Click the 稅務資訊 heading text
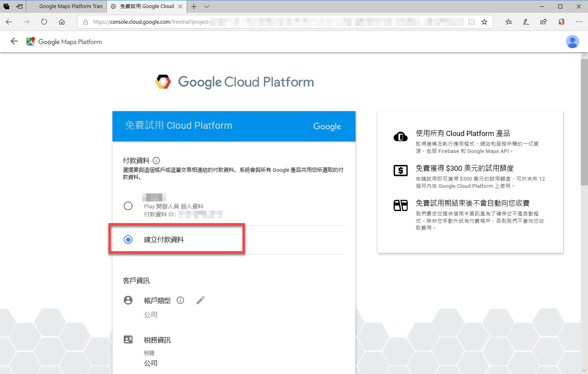Image resolution: width=588 pixels, height=374 pixels. (x=157, y=340)
